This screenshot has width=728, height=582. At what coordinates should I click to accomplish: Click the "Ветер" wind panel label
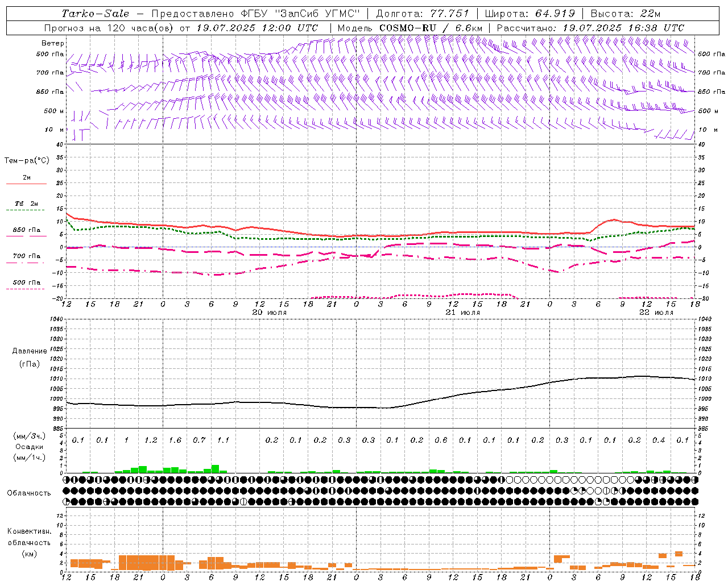[53, 43]
